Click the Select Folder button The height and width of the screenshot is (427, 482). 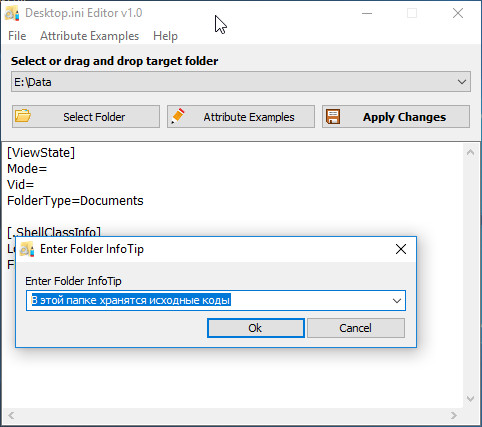pos(86,117)
